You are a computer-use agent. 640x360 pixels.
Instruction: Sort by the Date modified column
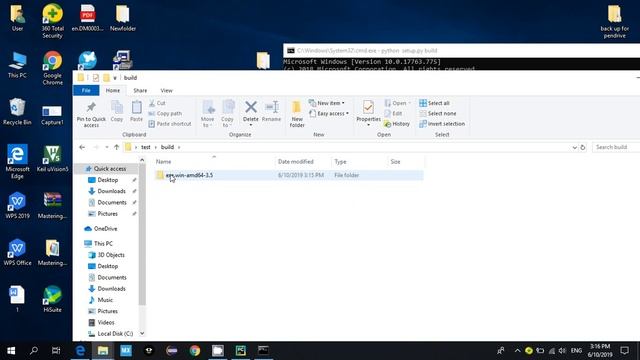[303, 162]
